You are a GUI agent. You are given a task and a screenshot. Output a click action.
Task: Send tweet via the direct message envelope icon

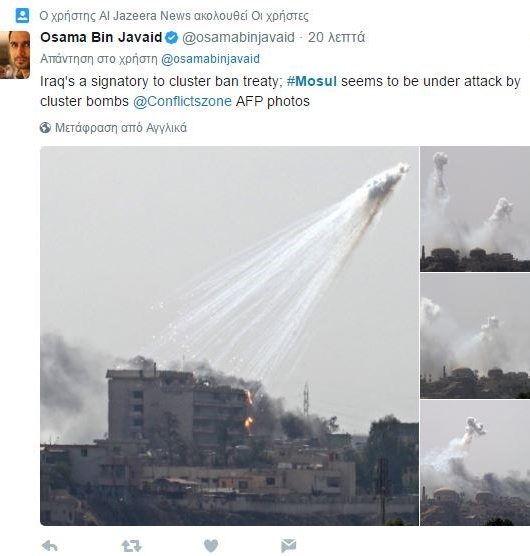288,545
